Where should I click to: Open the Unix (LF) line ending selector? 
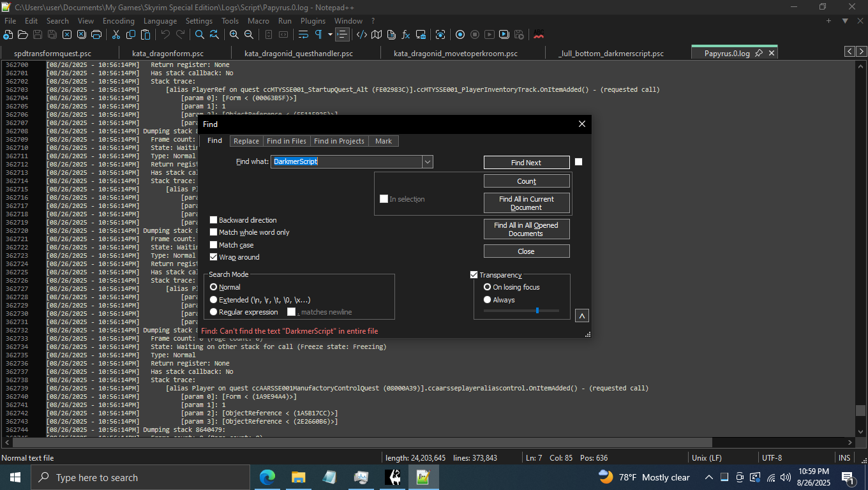707,457
